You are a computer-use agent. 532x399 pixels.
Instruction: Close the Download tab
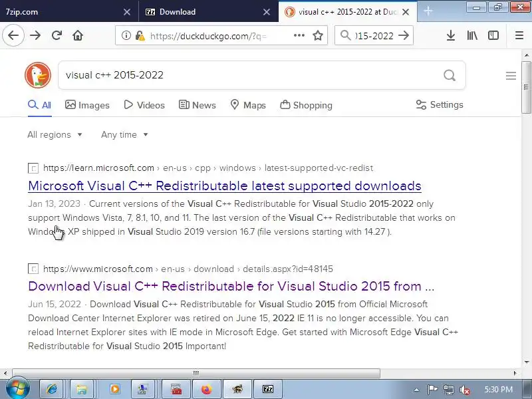coord(267,12)
